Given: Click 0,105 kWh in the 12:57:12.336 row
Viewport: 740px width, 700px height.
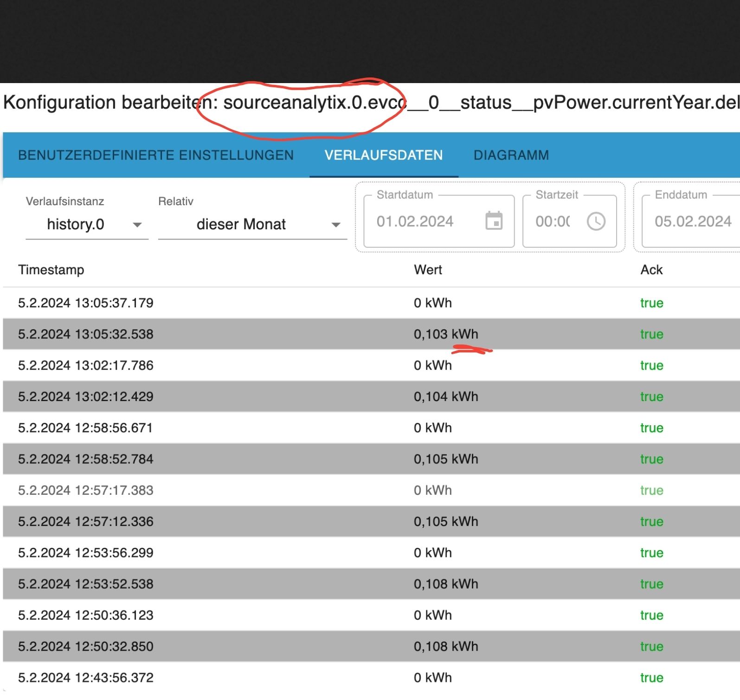Looking at the screenshot, I should tap(446, 521).
